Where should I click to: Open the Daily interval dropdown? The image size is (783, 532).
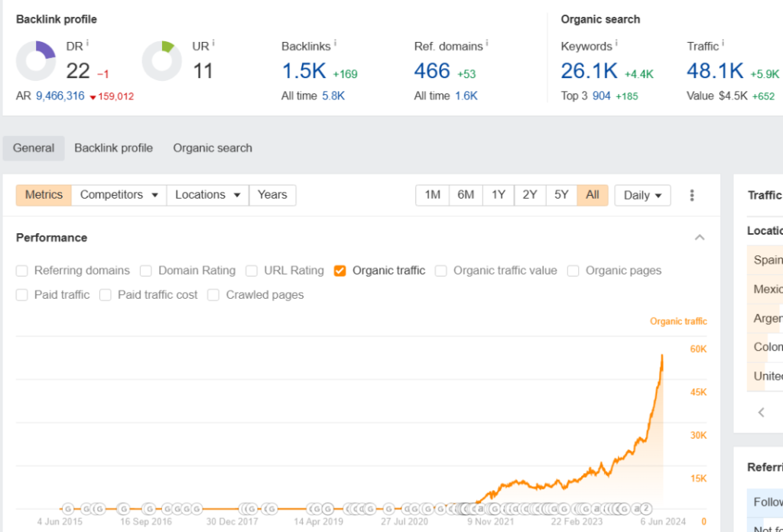click(642, 195)
